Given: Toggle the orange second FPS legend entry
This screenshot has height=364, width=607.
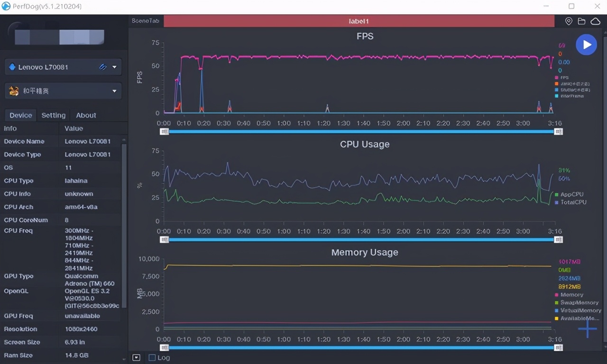Looking at the screenshot, I should tap(573, 83).
